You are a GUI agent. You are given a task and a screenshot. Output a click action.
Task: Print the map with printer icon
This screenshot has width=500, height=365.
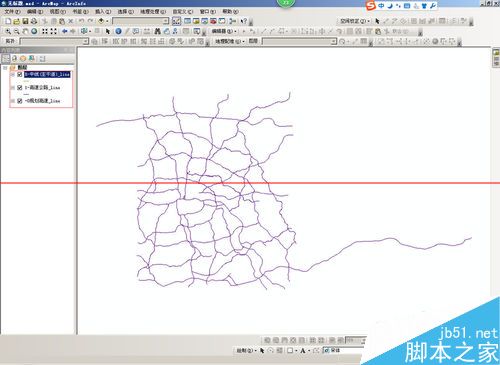(34, 21)
